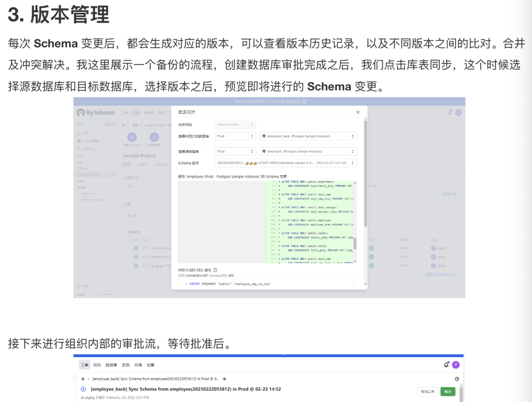Open the purple P avatar in the issue page
The image size is (532, 402).
tap(456, 365)
